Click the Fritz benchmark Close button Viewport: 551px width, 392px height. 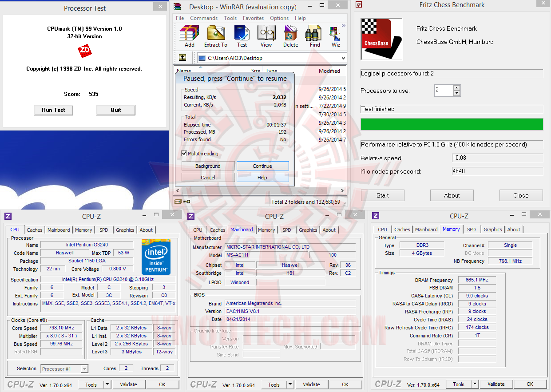pos(521,195)
